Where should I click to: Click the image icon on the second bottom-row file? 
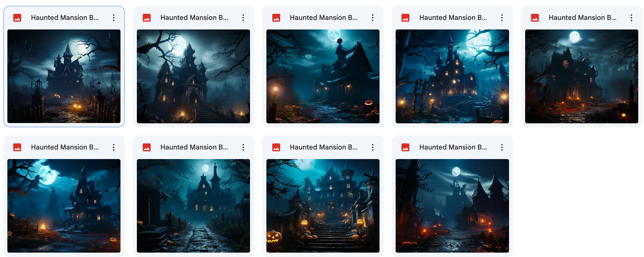[147, 147]
